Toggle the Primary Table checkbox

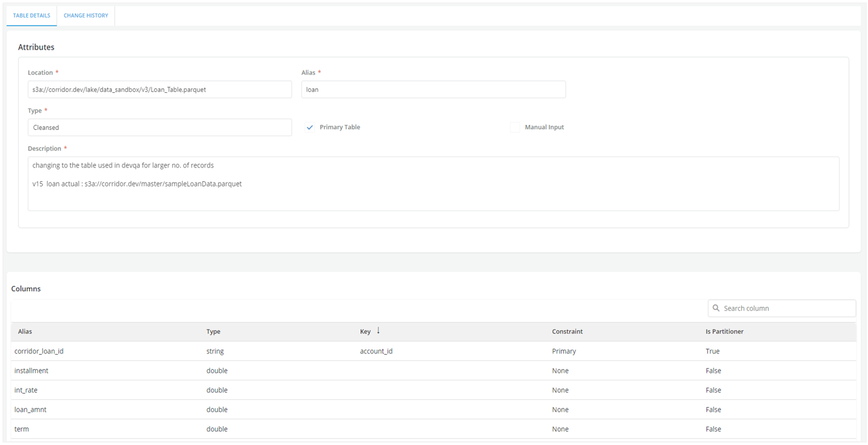[310, 127]
